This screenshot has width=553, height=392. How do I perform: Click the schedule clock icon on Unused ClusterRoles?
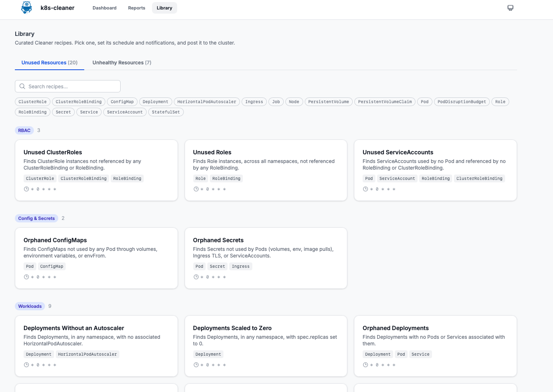tap(26, 189)
